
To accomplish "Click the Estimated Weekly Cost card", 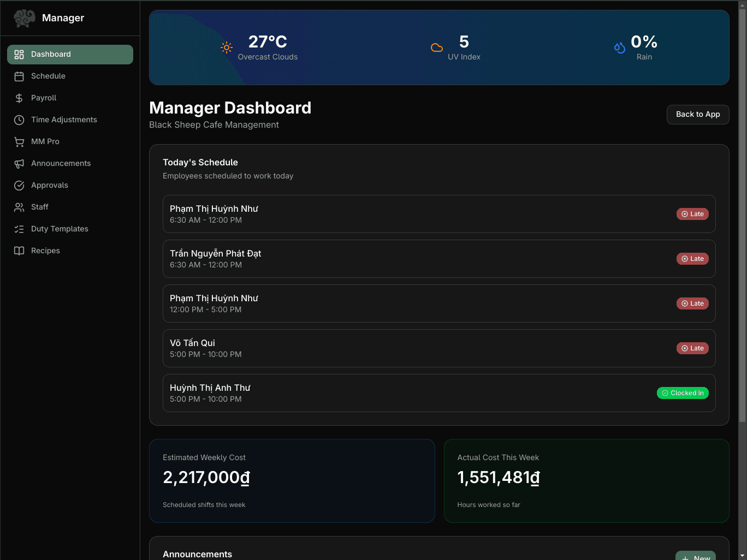I will point(292,481).
